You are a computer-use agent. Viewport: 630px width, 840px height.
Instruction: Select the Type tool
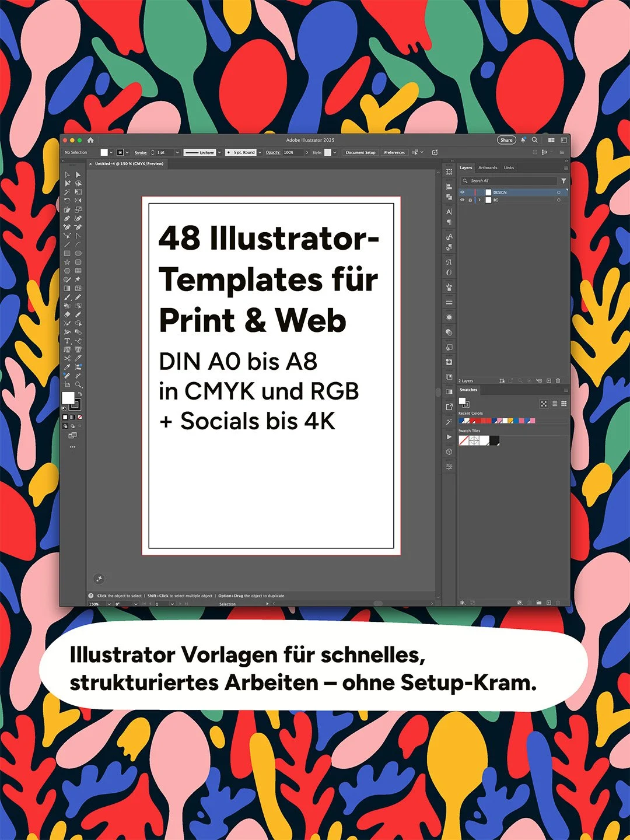pos(67,341)
